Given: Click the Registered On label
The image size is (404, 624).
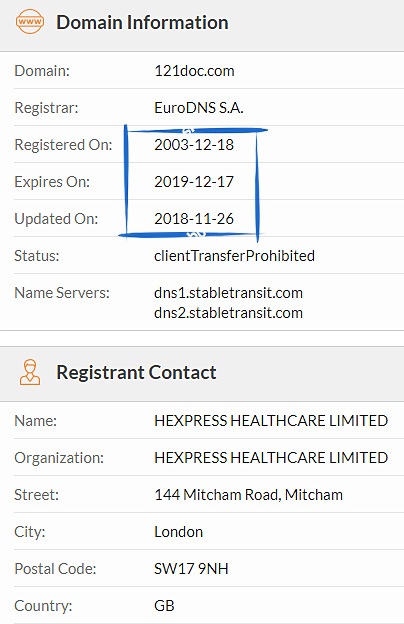Looking at the screenshot, I should (63, 145).
